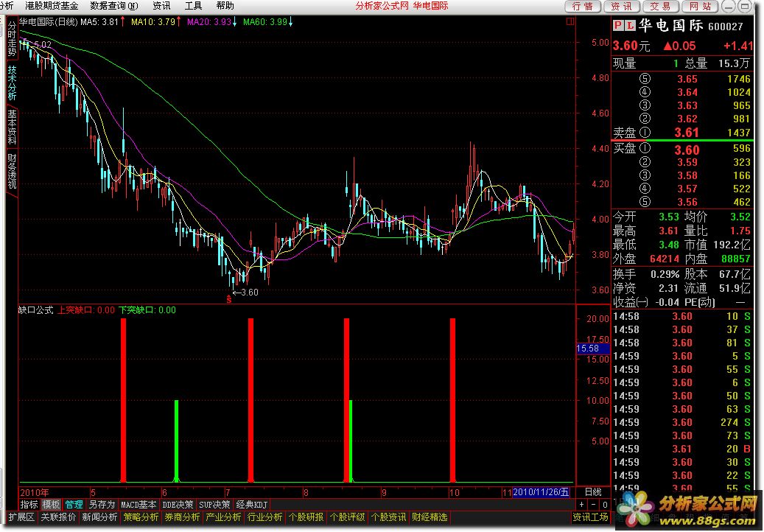The width and height of the screenshot is (764, 532).
Task: Click the minus zoom button near 日线
Action: coord(594,505)
